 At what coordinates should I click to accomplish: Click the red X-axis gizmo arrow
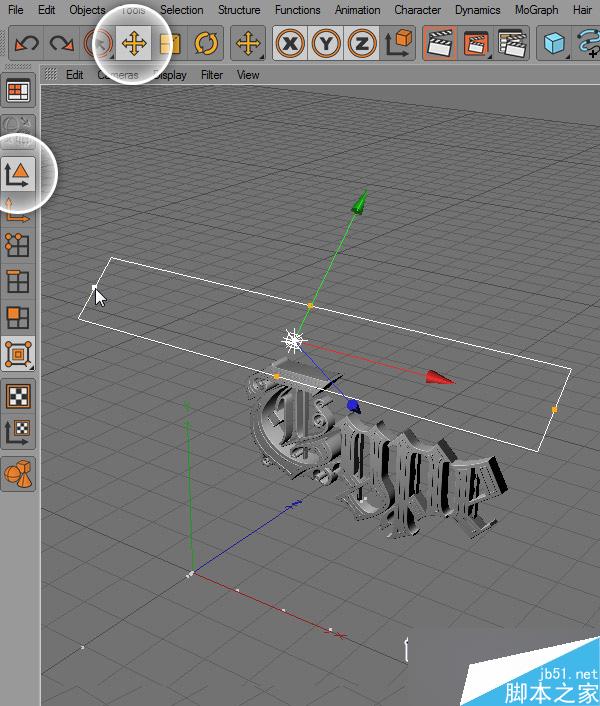point(440,378)
